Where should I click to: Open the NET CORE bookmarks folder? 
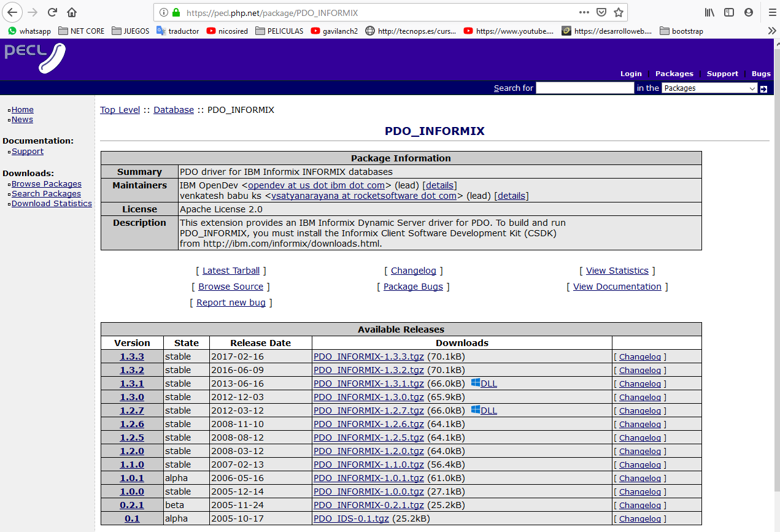[81, 31]
